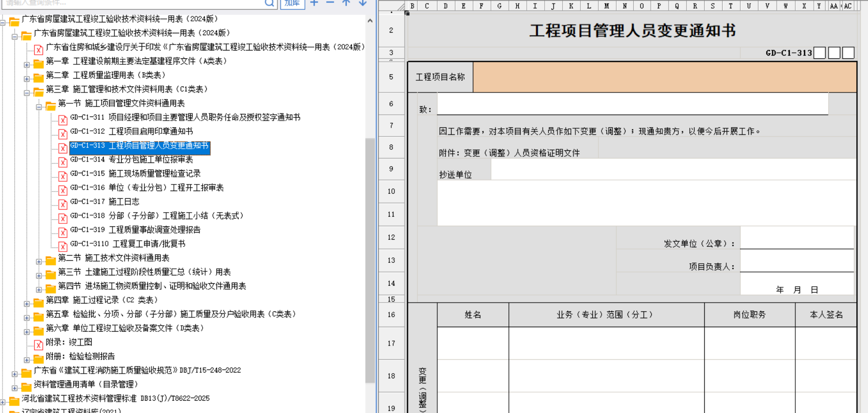Click inside the 请输入查询条件 search field
868x413 pixels.
[133, 3]
